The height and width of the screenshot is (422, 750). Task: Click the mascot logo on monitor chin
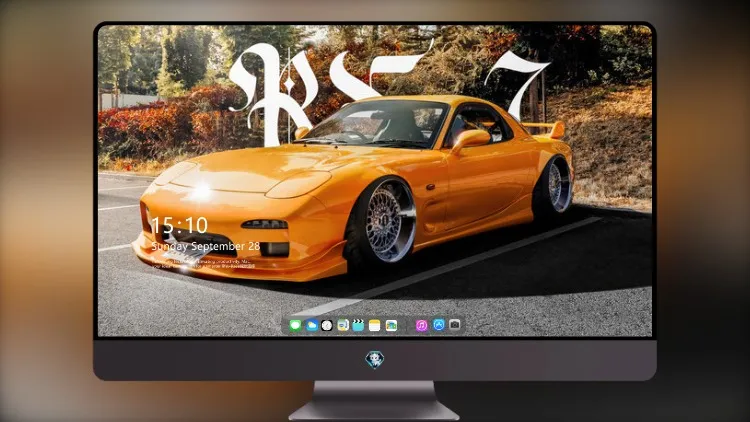coord(375,359)
